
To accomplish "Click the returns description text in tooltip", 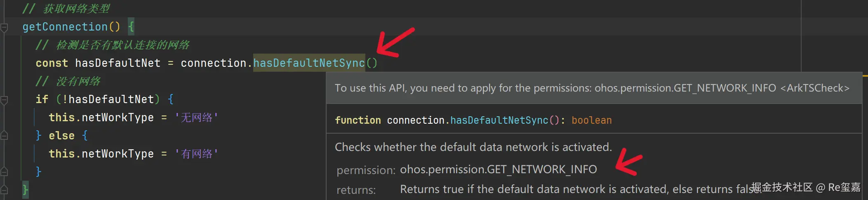I will [x=573, y=189].
